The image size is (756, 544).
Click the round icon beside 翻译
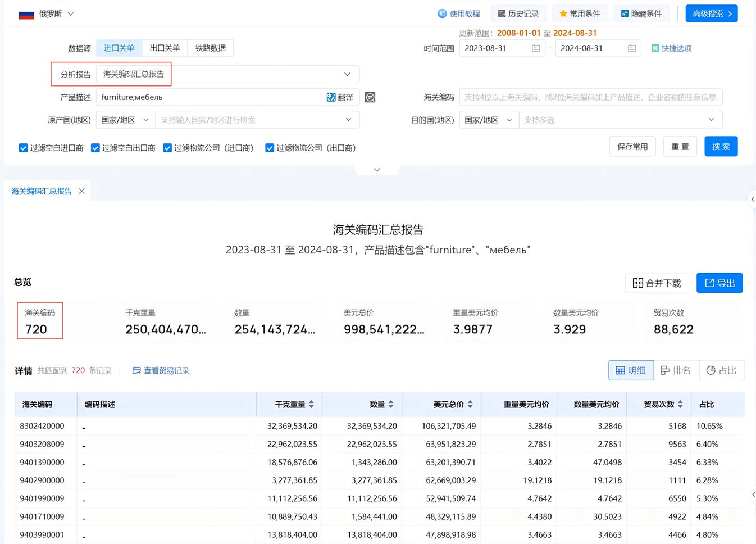pos(370,97)
